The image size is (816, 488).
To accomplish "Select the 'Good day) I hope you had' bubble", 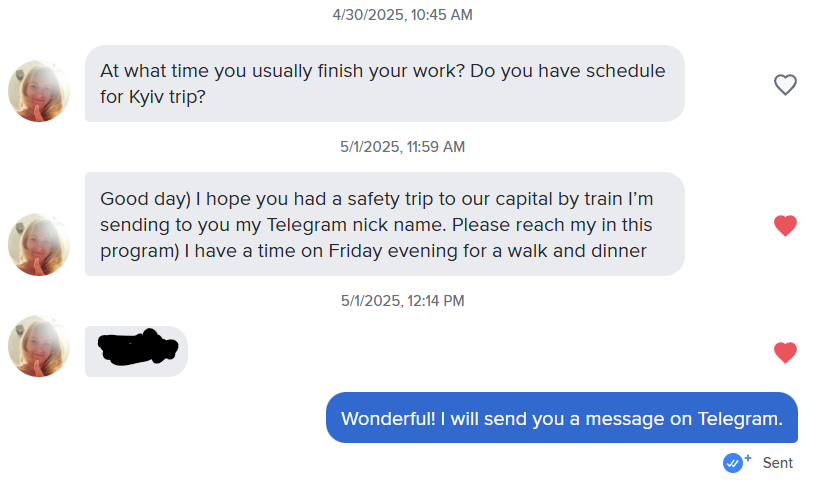I will click(385, 224).
